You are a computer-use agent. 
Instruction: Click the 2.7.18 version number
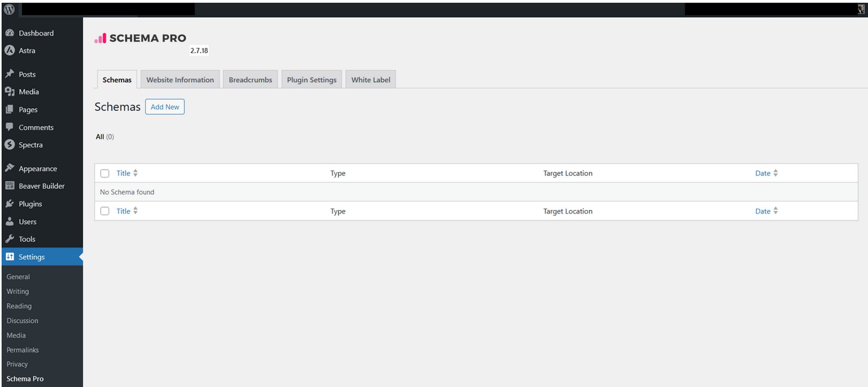point(199,51)
